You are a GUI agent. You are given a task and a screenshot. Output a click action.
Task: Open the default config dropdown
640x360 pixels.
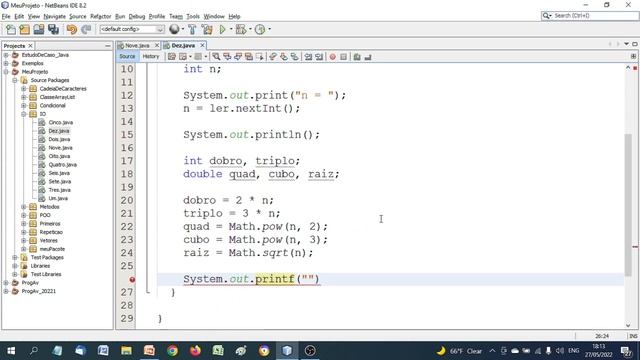point(132,29)
